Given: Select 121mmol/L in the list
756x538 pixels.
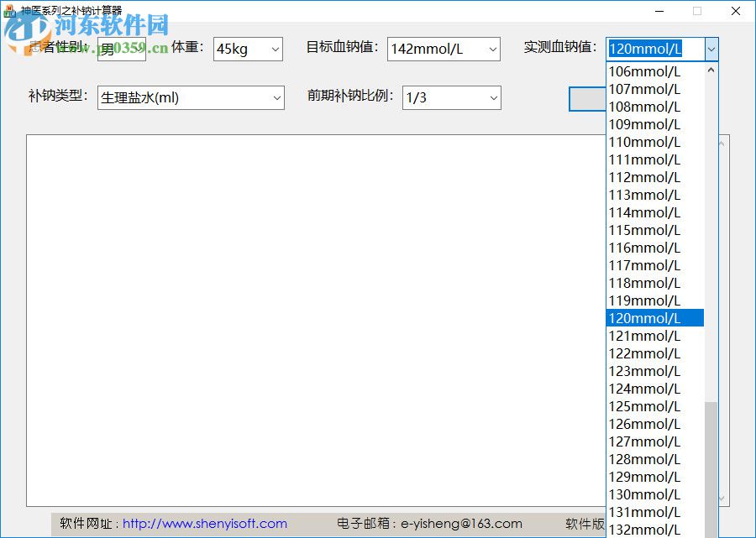Looking at the screenshot, I should coord(654,336).
